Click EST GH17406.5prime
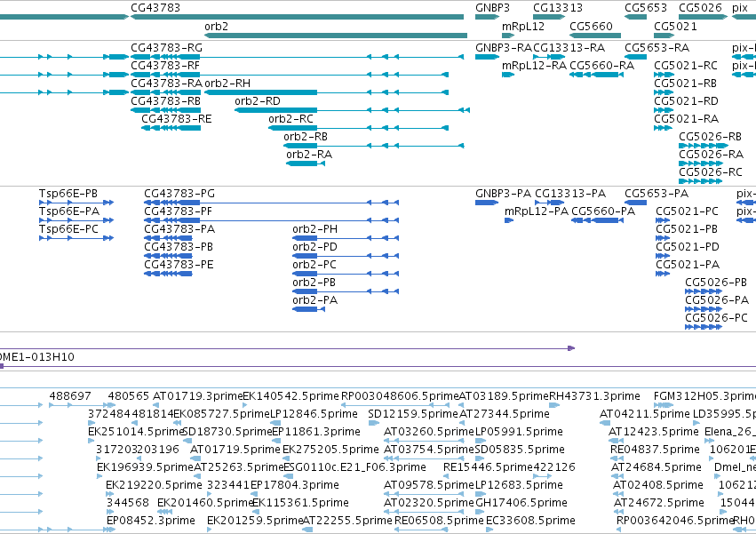Image resolution: width=756 pixels, height=534 pixels. (521, 503)
